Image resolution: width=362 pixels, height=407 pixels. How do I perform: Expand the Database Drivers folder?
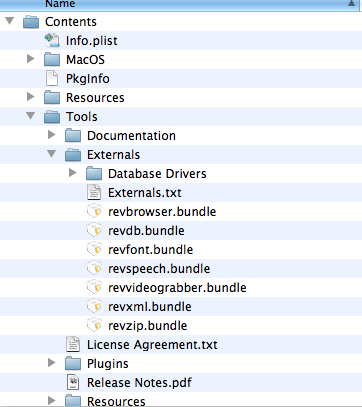pos(73,173)
